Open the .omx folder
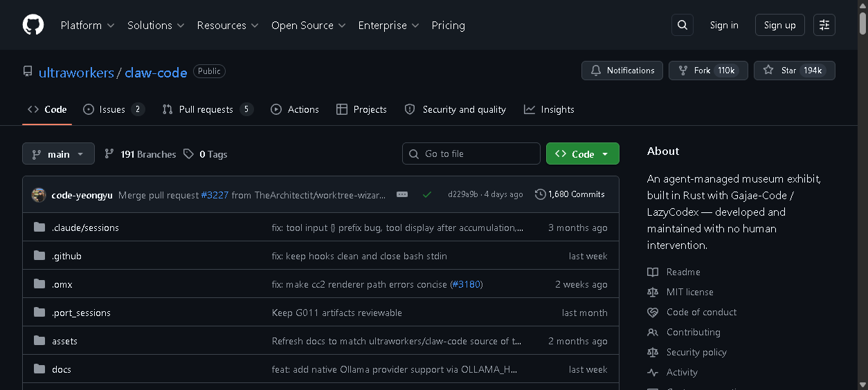Screen dimensions: 868x390 [x=62, y=284]
